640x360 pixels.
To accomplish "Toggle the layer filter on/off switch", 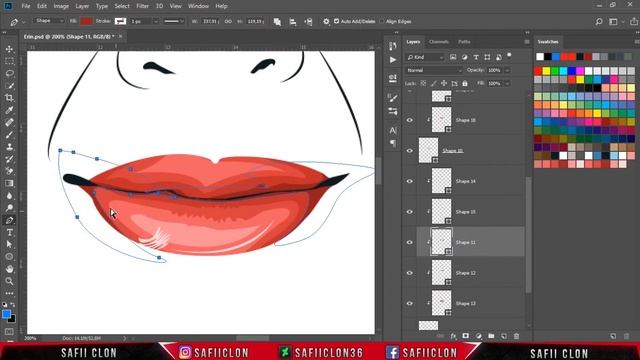I will click(509, 55).
